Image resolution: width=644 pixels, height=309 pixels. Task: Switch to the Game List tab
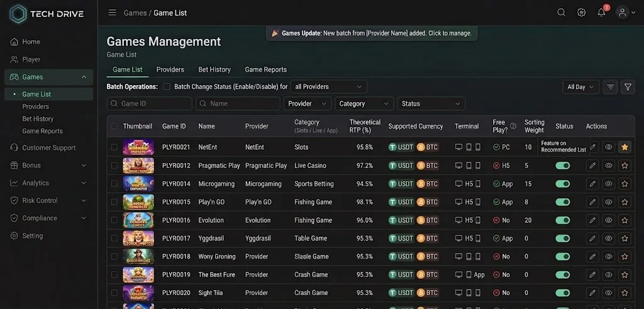(127, 69)
